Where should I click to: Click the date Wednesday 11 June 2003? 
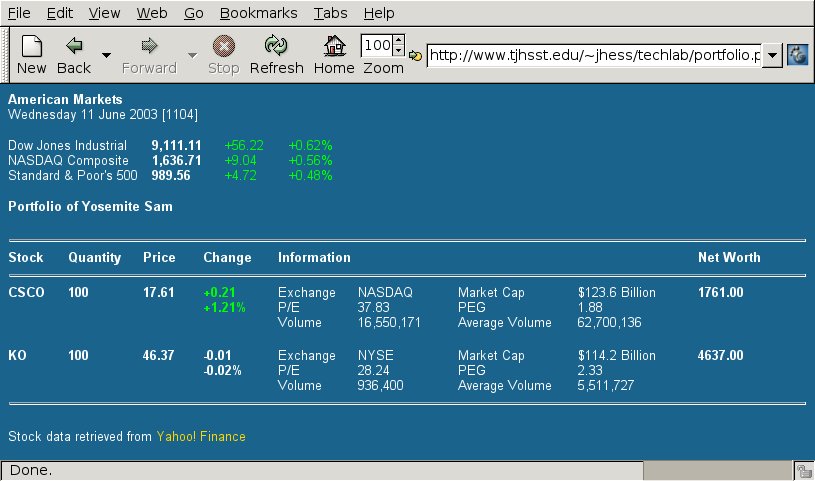click(x=83, y=114)
